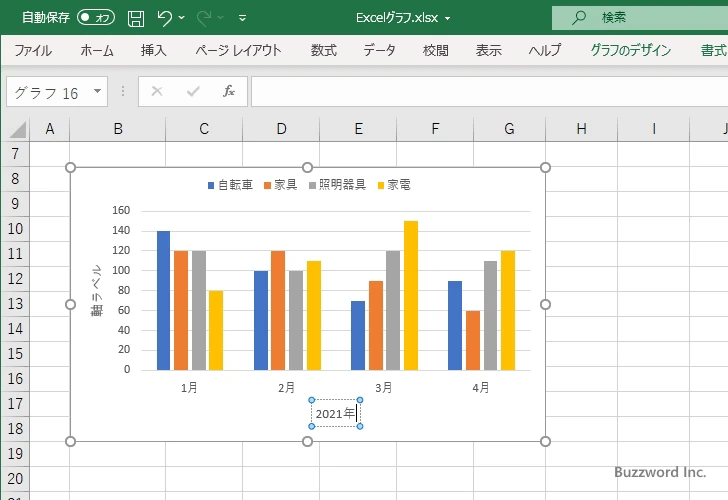Image resolution: width=728 pixels, height=500 pixels.
Task: Select row 13 header
Action: click(15, 304)
